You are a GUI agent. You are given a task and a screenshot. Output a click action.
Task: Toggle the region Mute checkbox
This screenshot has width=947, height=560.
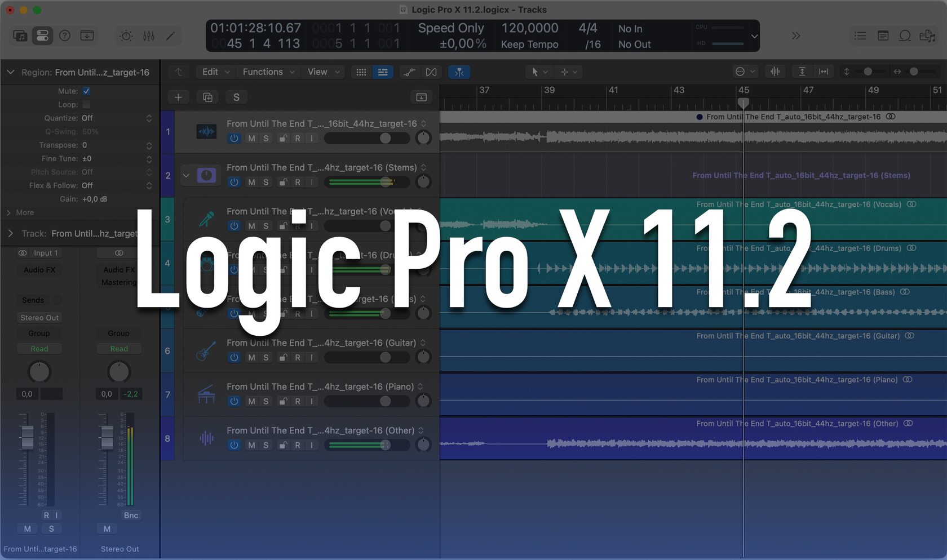(x=86, y=91)
